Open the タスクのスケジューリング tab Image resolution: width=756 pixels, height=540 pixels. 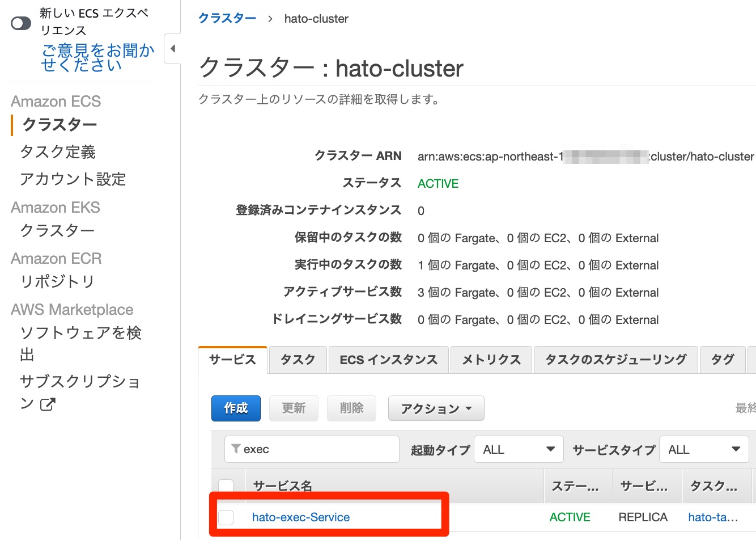pos(616,359)
